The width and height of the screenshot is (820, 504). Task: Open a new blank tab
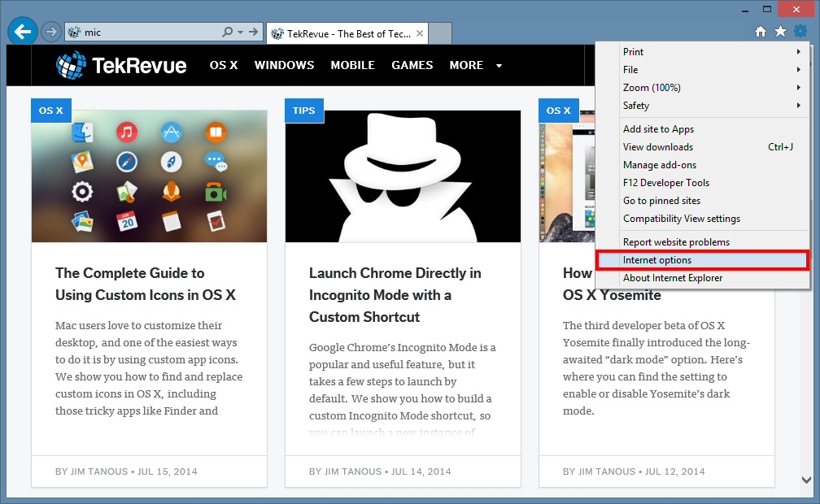[x=440, y=33]
